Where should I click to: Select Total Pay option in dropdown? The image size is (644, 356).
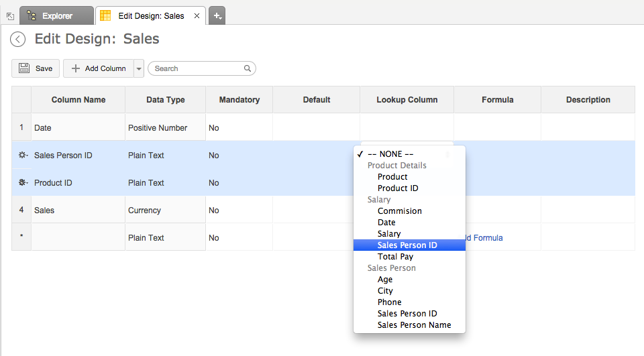click(395, 257)
